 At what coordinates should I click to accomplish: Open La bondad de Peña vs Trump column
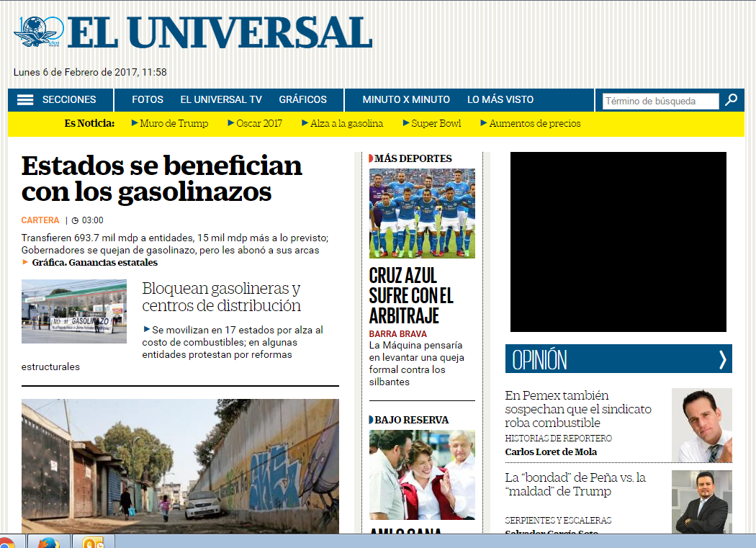[x=575, y=485]
